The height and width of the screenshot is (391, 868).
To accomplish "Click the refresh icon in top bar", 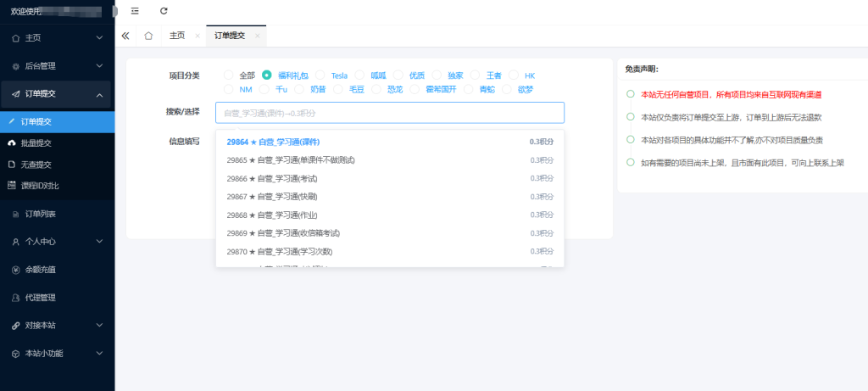I will click(164, 11).
